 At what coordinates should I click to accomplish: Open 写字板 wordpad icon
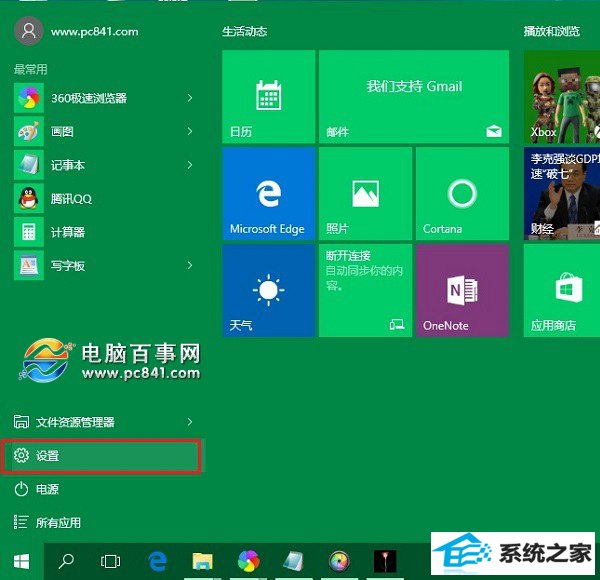point(29,265)
